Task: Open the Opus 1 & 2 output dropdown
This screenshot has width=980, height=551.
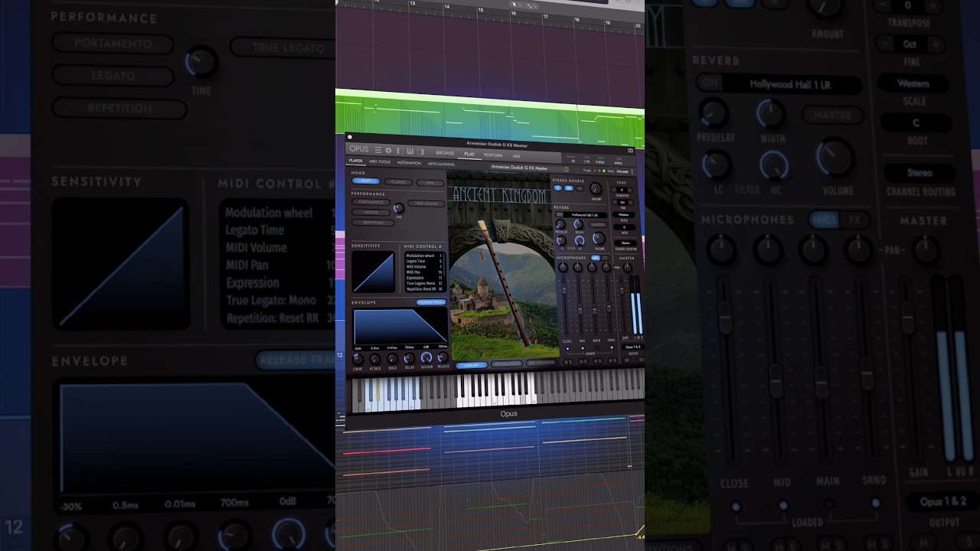Action: tap(633, 347)
